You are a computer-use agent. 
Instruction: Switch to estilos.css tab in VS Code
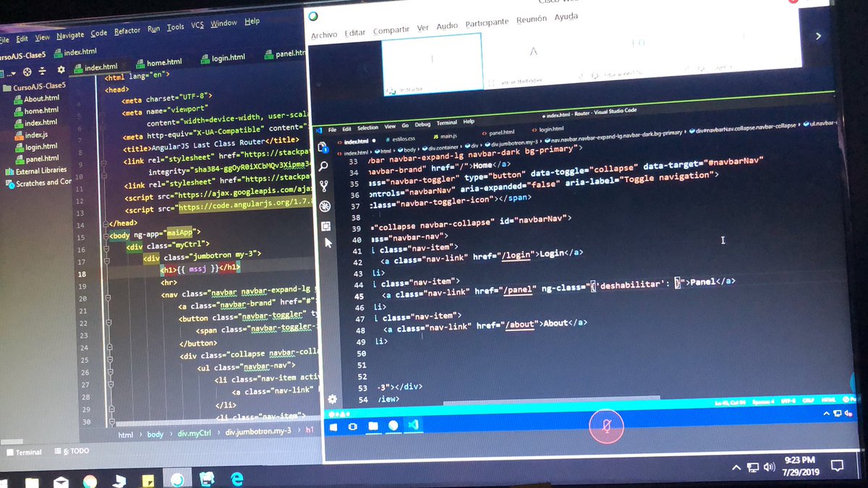(401, 138)
